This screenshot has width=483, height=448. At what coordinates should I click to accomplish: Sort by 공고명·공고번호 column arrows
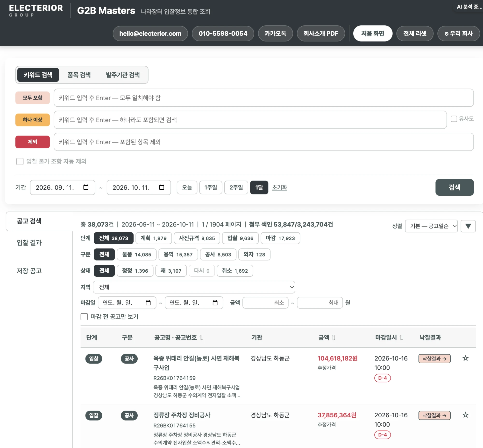tap(201, 338)
